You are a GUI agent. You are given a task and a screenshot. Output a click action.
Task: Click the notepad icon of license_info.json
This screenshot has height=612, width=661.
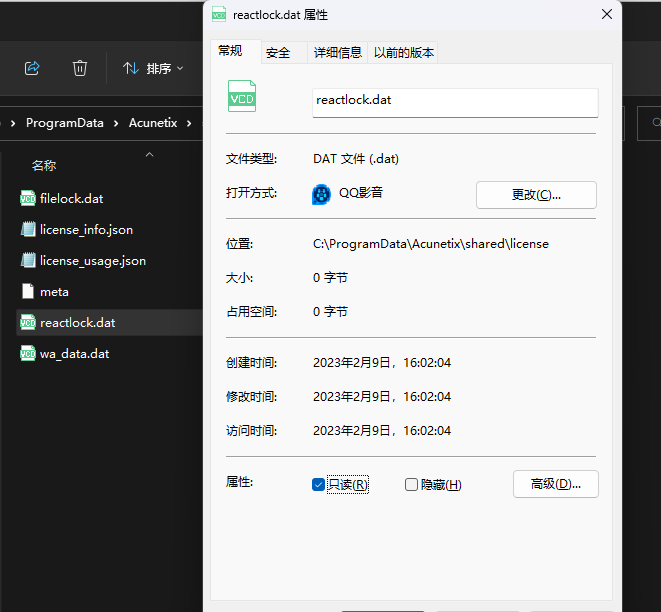click(28, 229)
